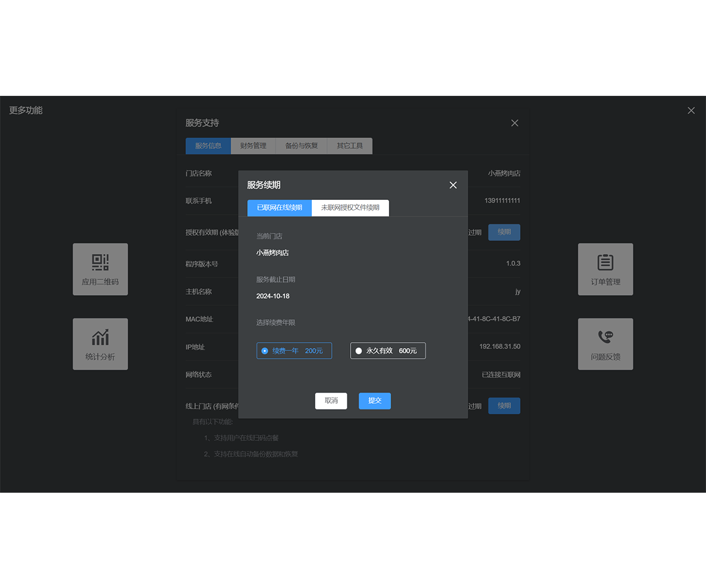706x588 pixels.
Task: Click 续期 button beside 授权有效期
Action: coord(504,232)
